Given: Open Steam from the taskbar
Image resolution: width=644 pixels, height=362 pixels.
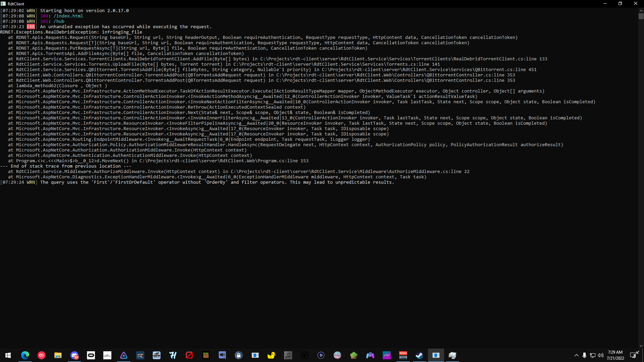Looking at the screenshot, I should pos(420,355).
